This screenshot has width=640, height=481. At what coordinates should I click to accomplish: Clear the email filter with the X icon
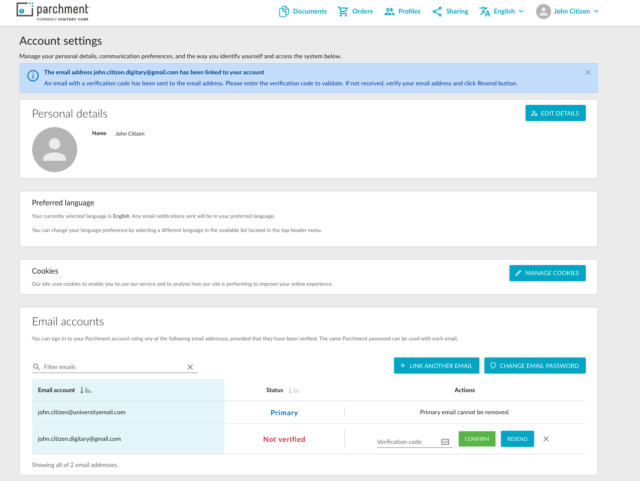click(x=190, y=367)
